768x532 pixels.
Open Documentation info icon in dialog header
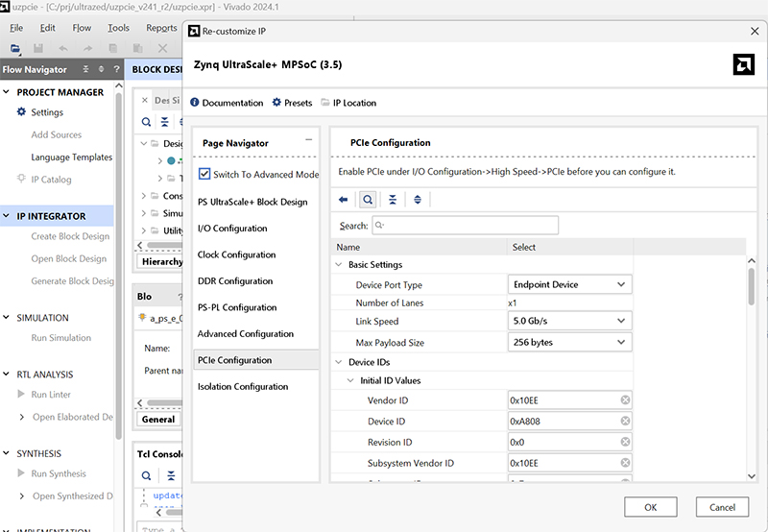(195, 103)
